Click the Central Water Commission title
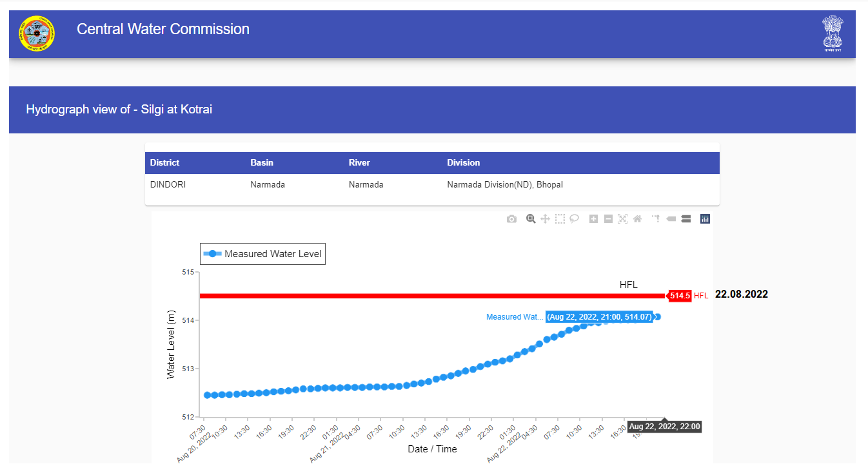The image size is (868, 473). tap(163, 29)
